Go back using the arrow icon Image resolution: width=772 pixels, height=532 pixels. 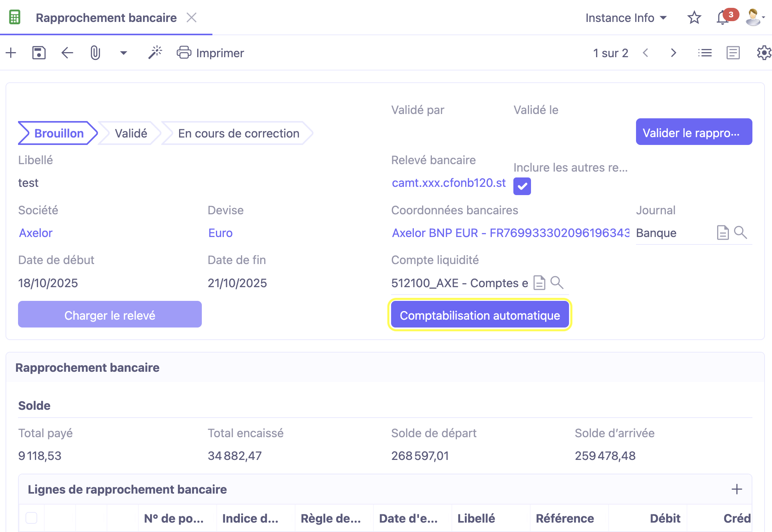coord(67,53)
